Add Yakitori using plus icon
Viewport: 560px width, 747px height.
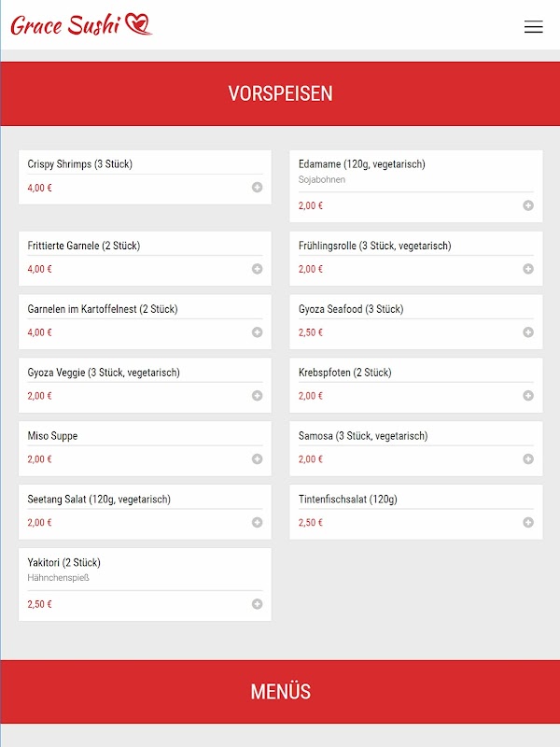point(258,604)
